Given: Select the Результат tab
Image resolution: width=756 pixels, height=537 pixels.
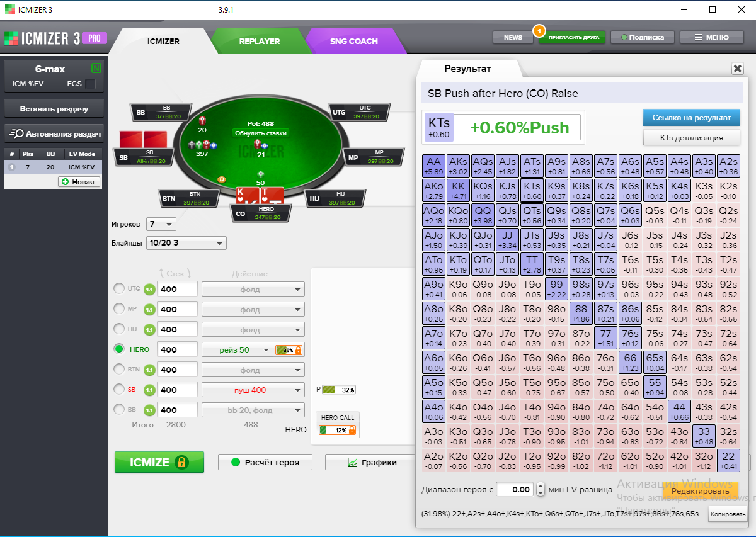Looking at the screenshot, I should (467, 69).
